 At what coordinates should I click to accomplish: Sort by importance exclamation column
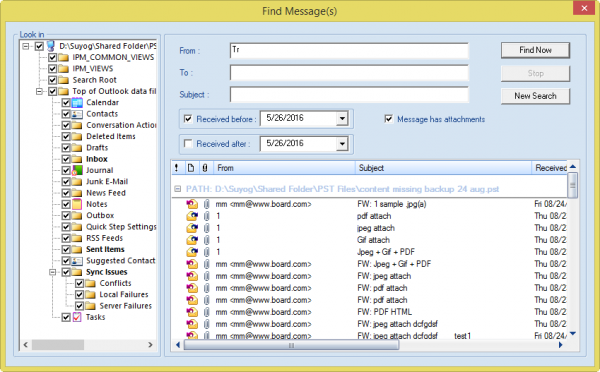[x=176, y=168]
